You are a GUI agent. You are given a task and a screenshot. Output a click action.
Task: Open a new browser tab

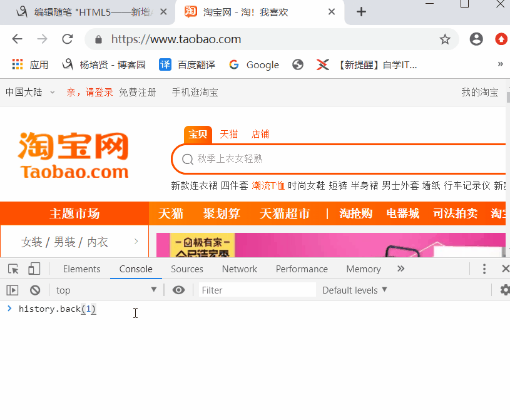[361, 12]
